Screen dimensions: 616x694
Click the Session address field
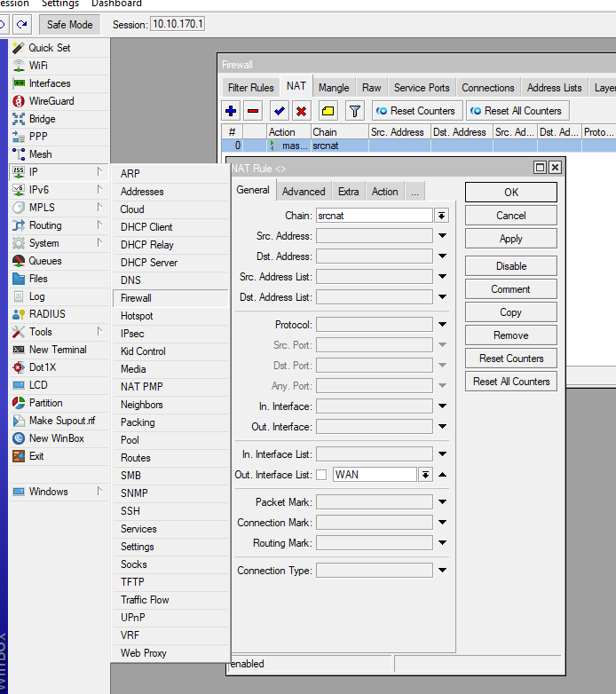(x=177, y=25)
